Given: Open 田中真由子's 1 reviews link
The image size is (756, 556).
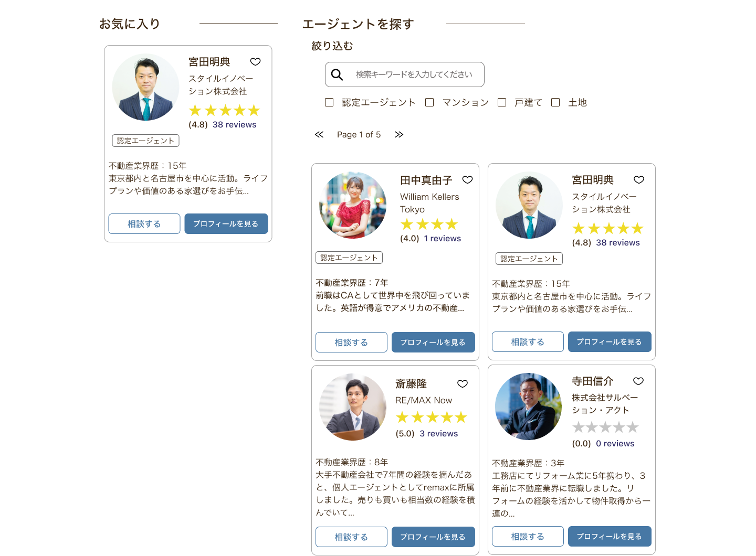Looking at the screenshot, I should tap(442, 239).
